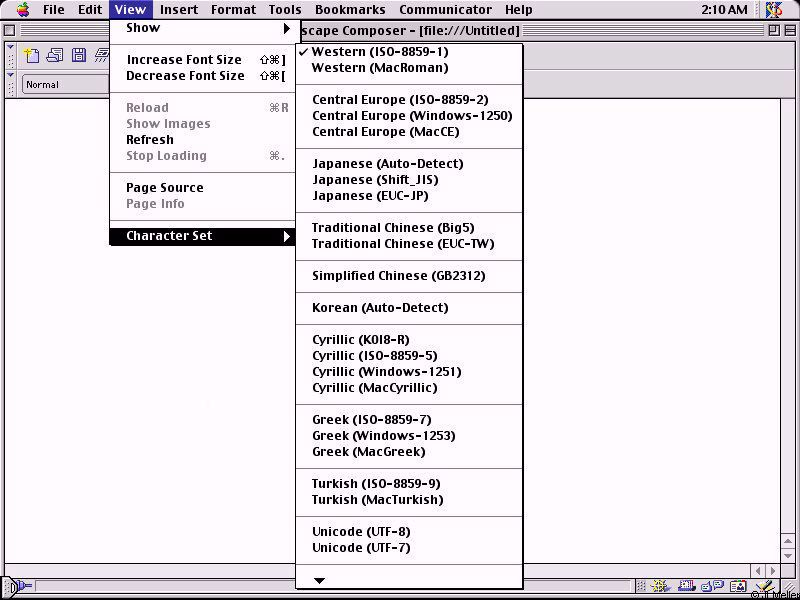Open Newsgroups discussions icon in component bar
This screenshot has height=600, width=800.
[714, 587]
